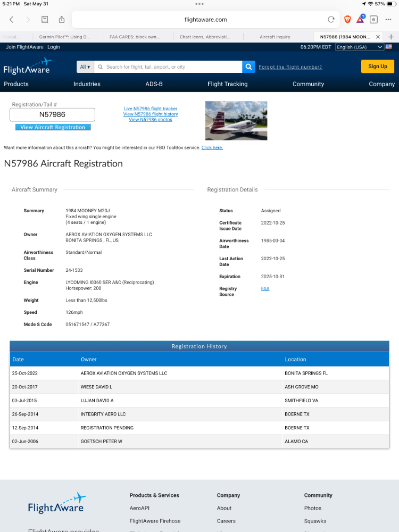Click the Login link

coord(53,47)
